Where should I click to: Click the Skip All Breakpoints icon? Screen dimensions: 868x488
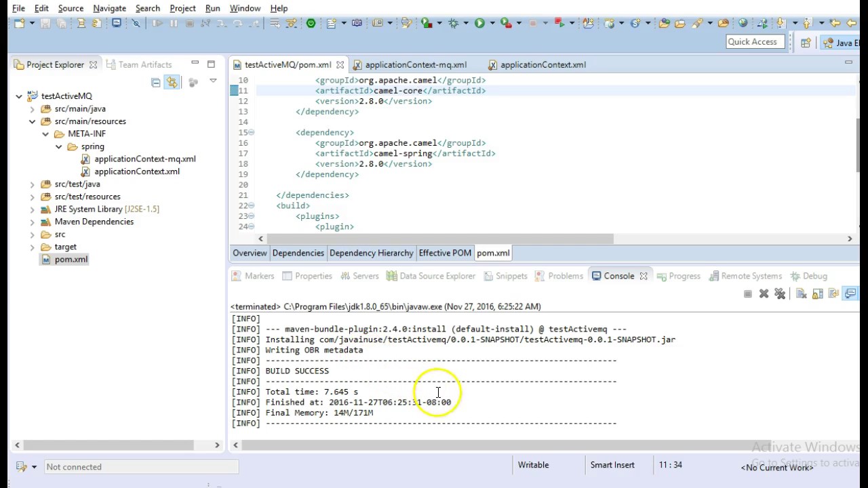[136, 23]
